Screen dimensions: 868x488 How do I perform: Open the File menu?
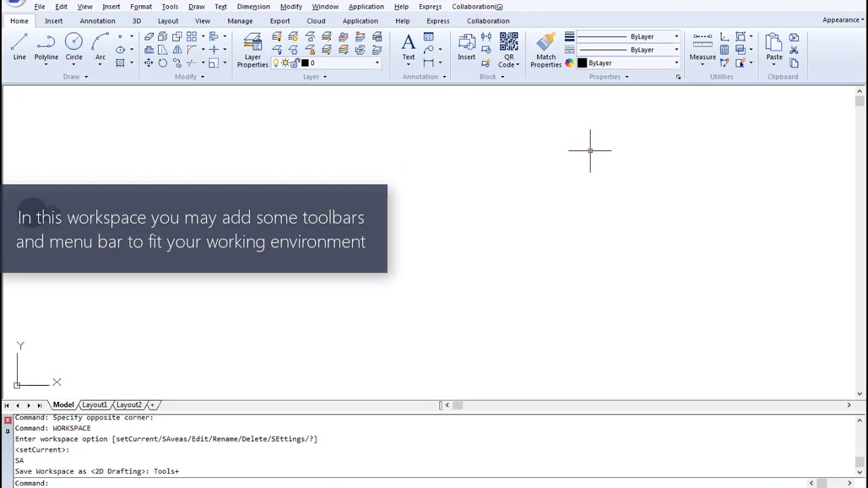pos(40,7)
